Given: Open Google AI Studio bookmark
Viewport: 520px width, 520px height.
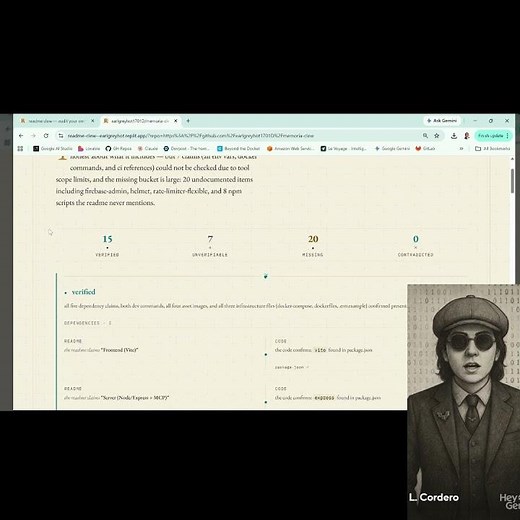Looking at the screenshot, I should click(x=53, y=149).
